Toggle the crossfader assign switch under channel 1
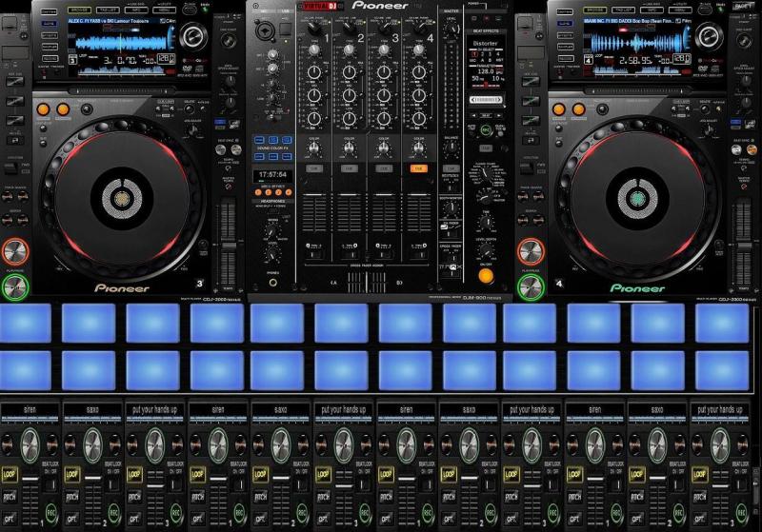The width and height of the screenshot is (762, 532). click(x=314, y=253)
